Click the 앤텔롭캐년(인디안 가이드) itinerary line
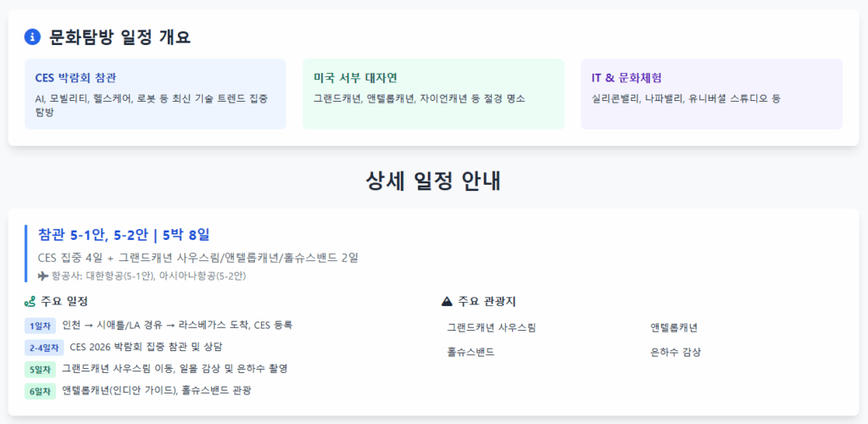 (x=157, y=391)
